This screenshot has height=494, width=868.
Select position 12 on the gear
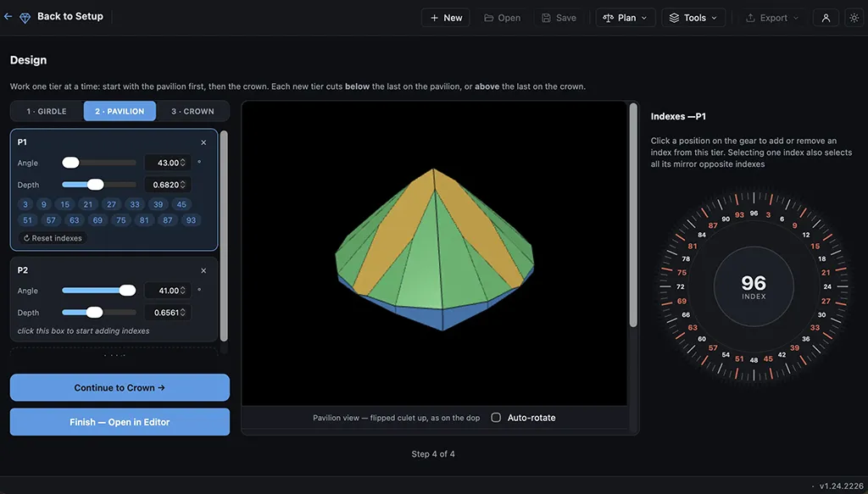click(x=806, y=235)
